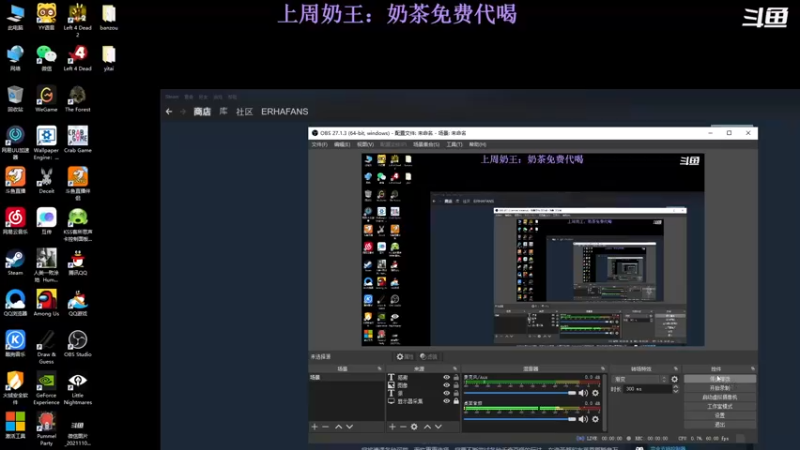
Task: Move scene up in Scenes panel
Action: click(x=338, y=427)
